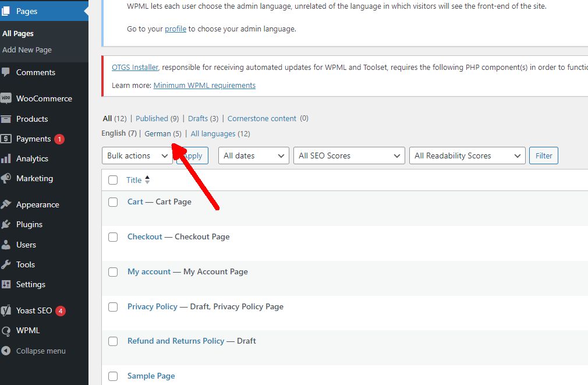
Task: Click the Title column sort arrows
Action: pos(147,180)
